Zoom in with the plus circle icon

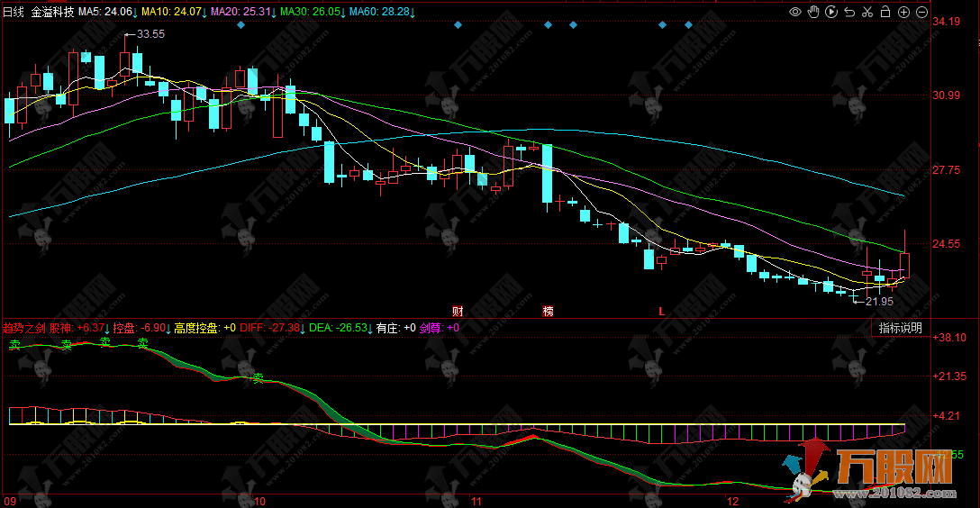click(903, 12)
